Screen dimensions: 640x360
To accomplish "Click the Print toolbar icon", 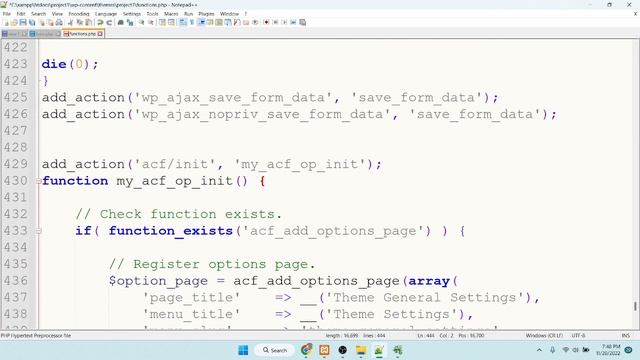I will pyautogui.click(x=59, y=22).
